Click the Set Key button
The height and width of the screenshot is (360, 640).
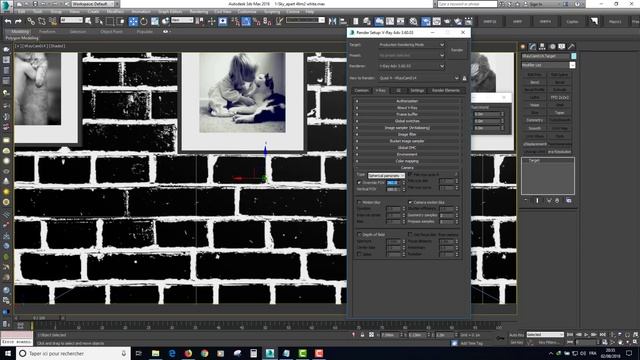pos(516,342)
